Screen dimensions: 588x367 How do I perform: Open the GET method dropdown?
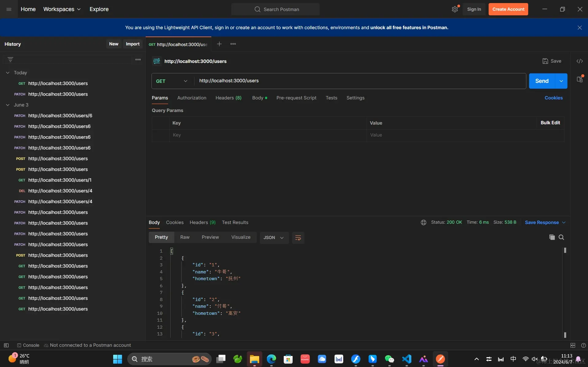tap(172, 81)
